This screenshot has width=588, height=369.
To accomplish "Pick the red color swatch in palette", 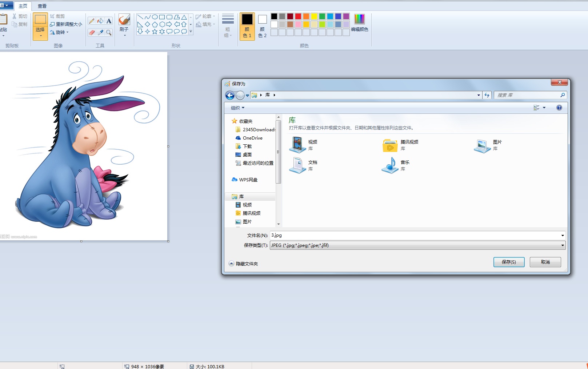I will point(298,16).
